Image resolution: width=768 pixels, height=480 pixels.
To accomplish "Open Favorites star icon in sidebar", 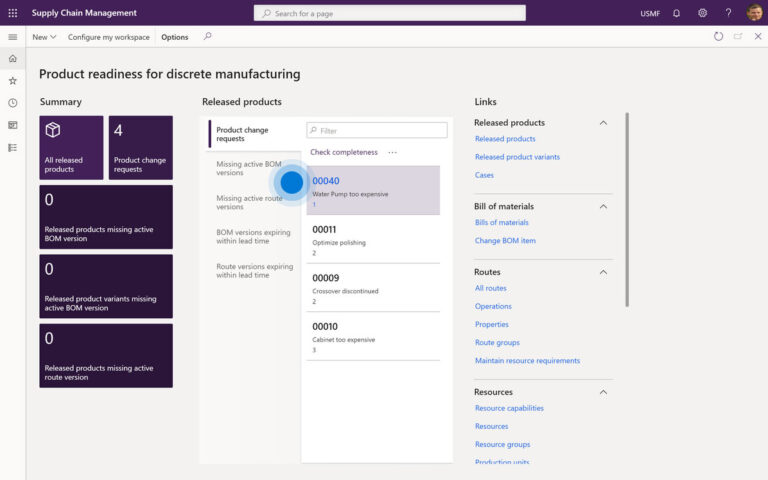I will coord(13,81).
